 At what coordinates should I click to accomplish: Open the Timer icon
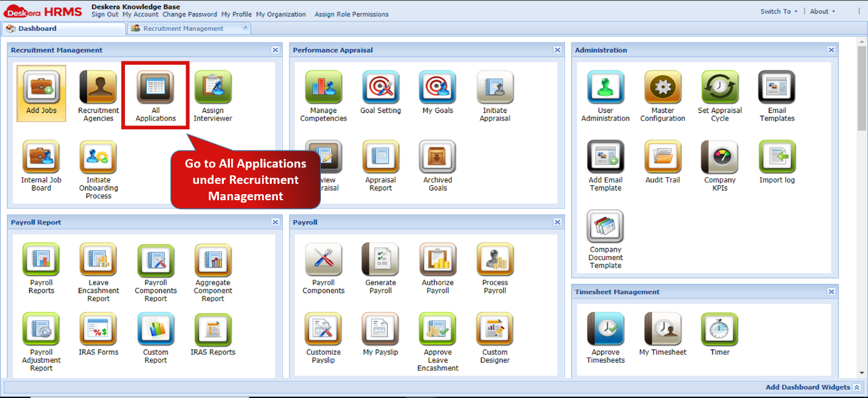(720, 331)
